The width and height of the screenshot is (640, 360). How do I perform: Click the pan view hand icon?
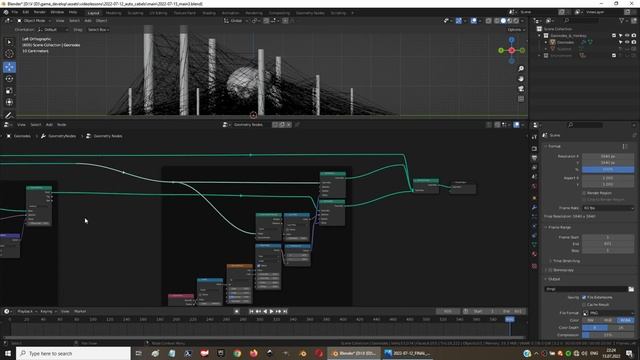[x=521, y=79]
